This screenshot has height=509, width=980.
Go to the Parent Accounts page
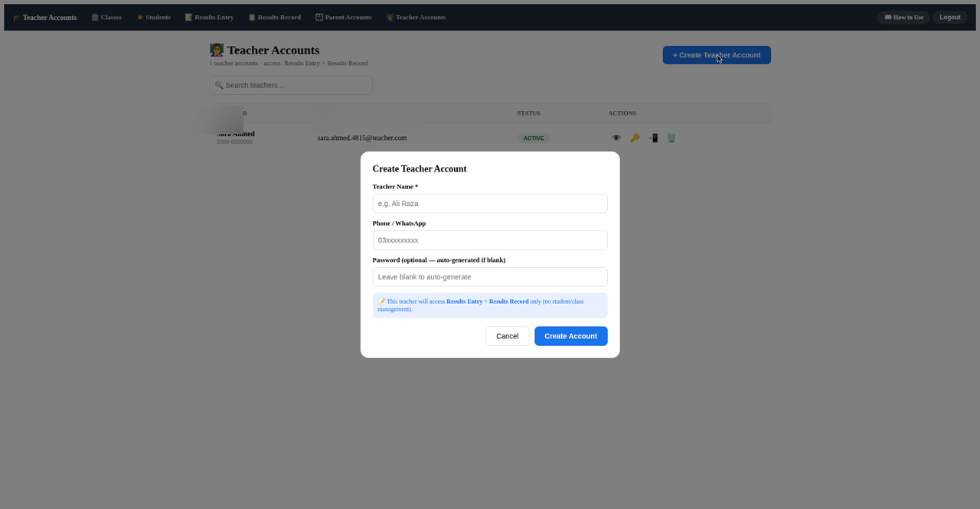point(343,17)
